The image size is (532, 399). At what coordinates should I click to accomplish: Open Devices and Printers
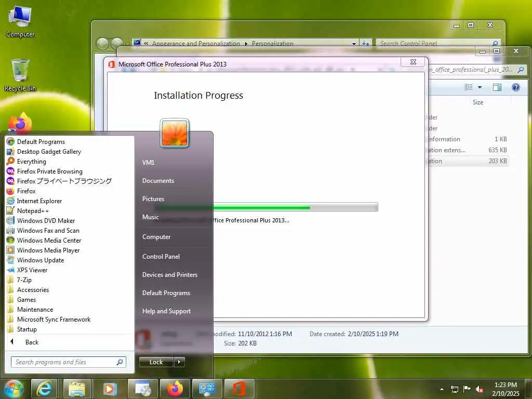pos(170,275)
